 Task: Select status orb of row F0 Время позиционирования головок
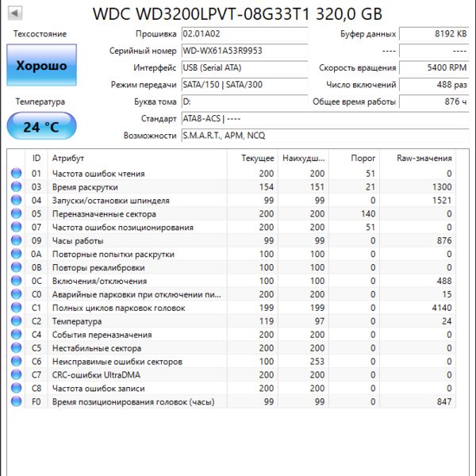point(17,401)
